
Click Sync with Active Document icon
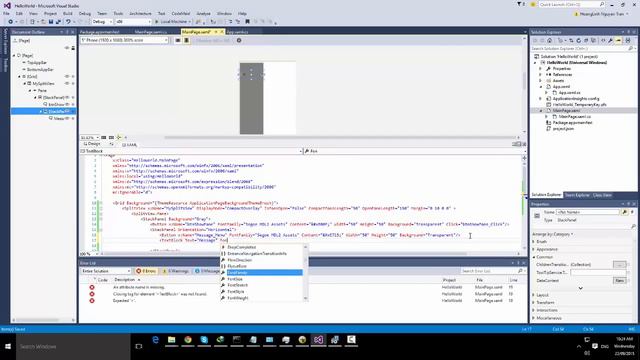click(571, 40)
